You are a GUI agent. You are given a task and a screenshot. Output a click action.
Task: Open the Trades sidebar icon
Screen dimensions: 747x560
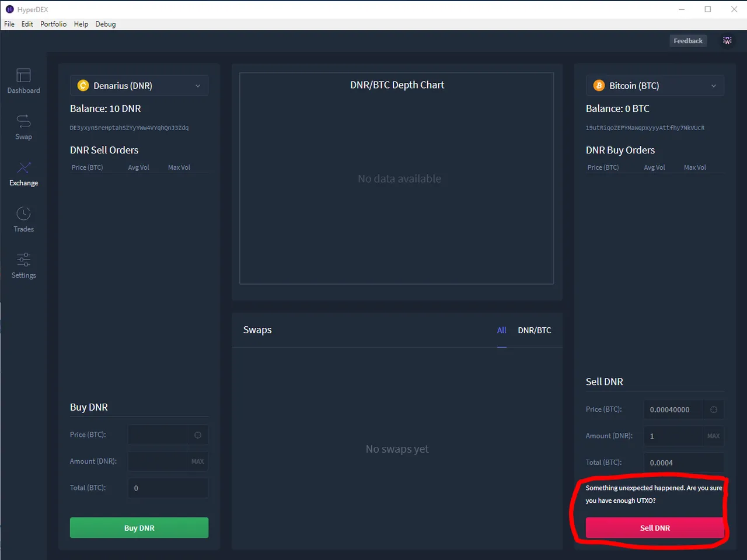point(23,213)
